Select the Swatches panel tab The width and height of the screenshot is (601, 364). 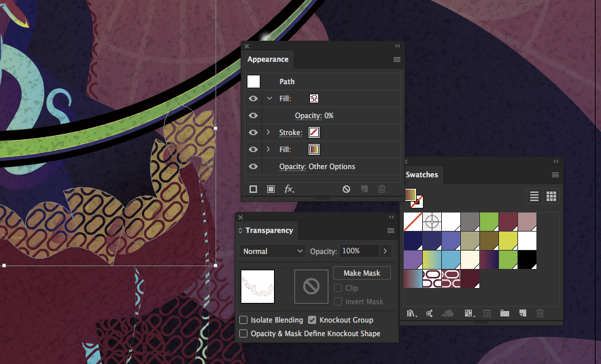pos(422,175)
